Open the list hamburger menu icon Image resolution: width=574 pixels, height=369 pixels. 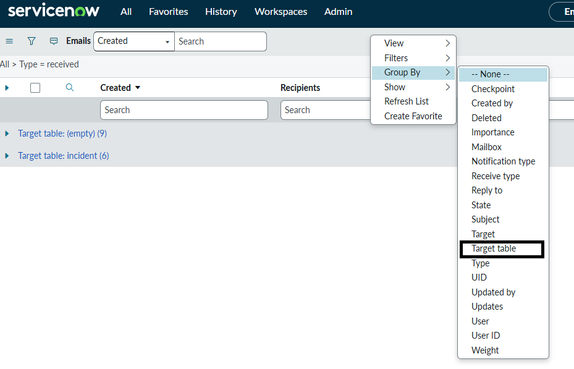(x=10, y=41)
